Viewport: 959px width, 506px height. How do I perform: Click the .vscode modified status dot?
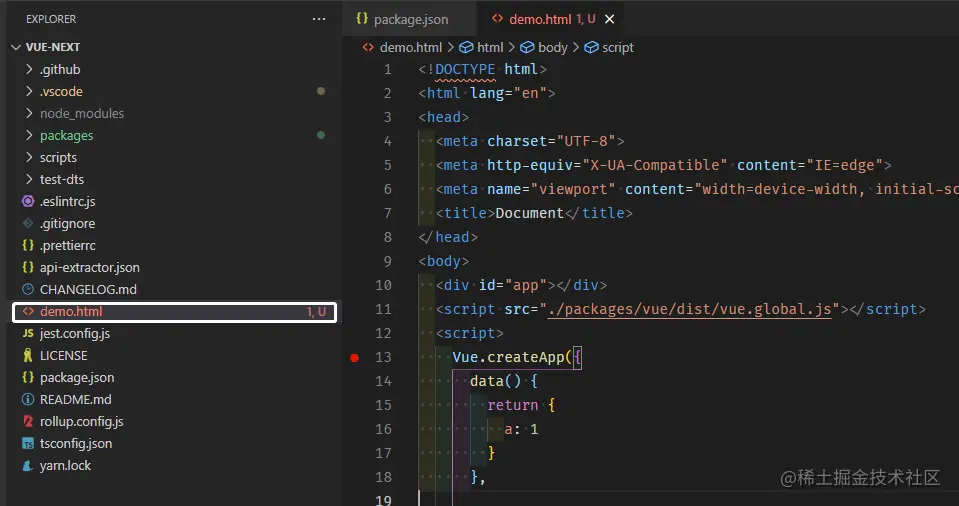coord(320,91)
